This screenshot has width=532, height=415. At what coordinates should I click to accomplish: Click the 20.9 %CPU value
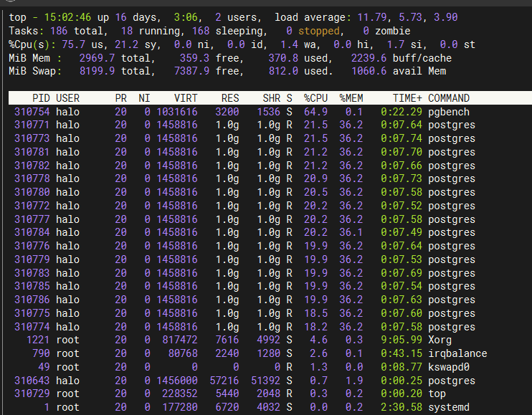pyautogui.click(x=315, y=178)
